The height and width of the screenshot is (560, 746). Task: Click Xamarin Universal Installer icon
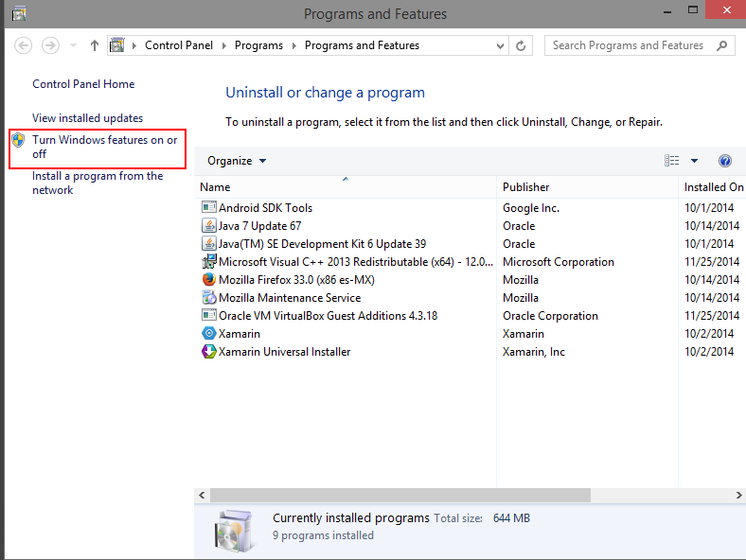click(x=208, y=351)
